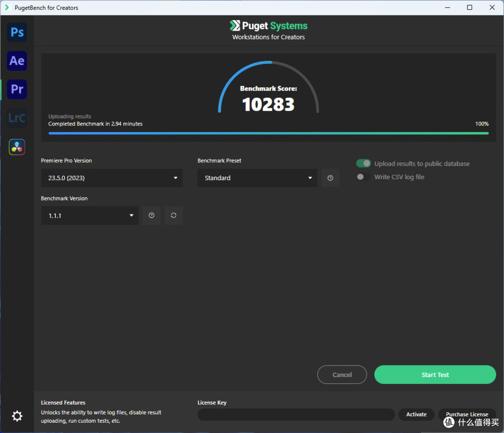Click the PugetBench title bar app icon

[7, 7]
